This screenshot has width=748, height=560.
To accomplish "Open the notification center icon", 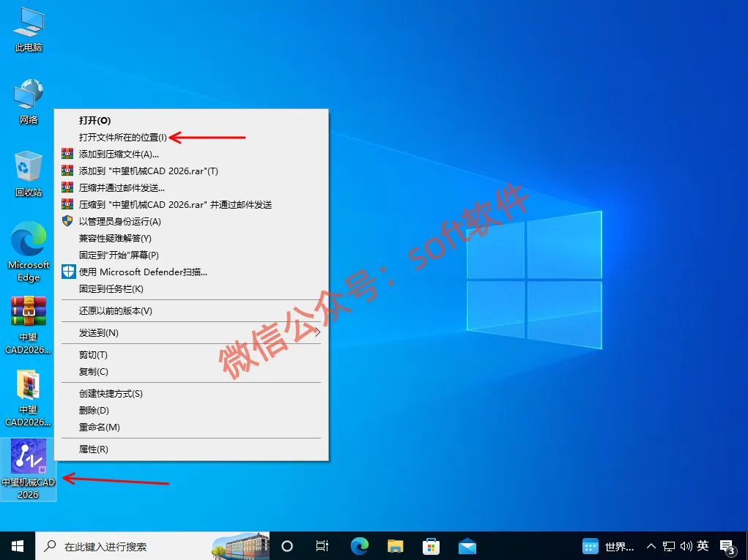I will (727, 547).
